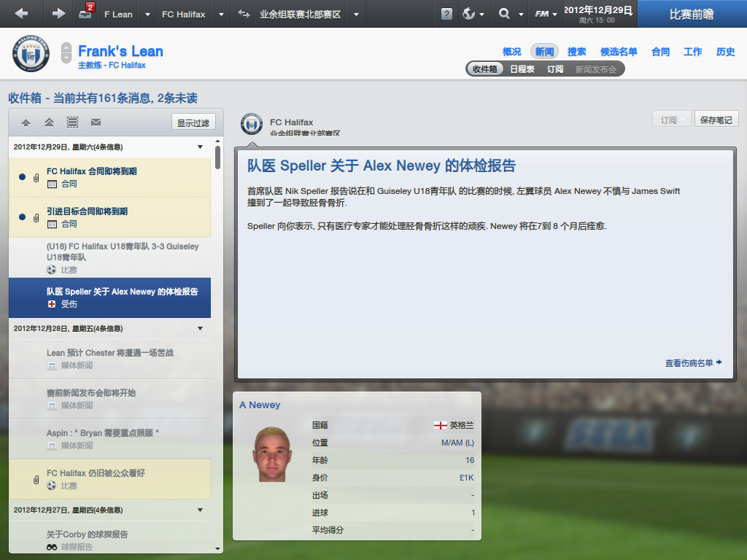Click the magnifier search icon
This screenshot has height=560, width=747.
[504, 14]
